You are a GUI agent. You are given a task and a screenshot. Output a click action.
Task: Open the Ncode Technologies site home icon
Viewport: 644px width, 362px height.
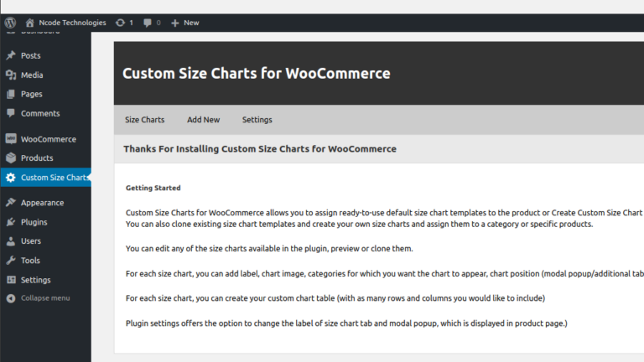click(x=30, y=23)
